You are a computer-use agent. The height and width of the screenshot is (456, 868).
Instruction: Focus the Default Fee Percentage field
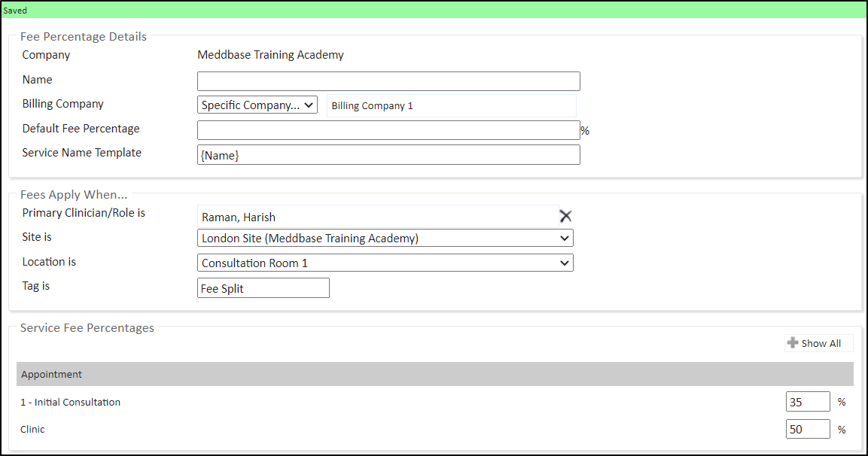388,130
